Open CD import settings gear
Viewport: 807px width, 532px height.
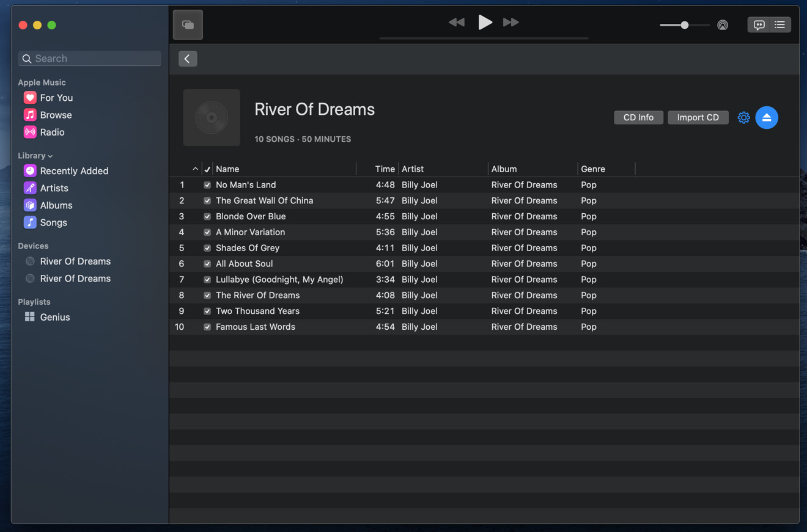pyautogui.click(x=743, y=117)
